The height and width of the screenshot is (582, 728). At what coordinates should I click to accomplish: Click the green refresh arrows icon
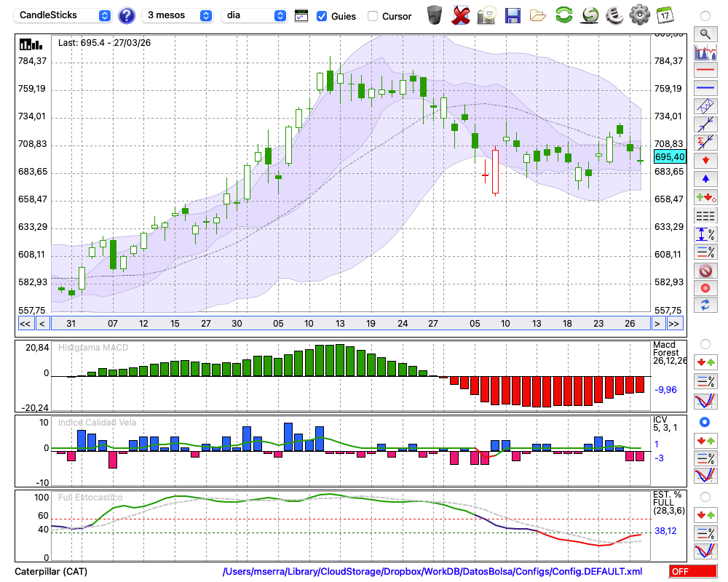(563, 15)
